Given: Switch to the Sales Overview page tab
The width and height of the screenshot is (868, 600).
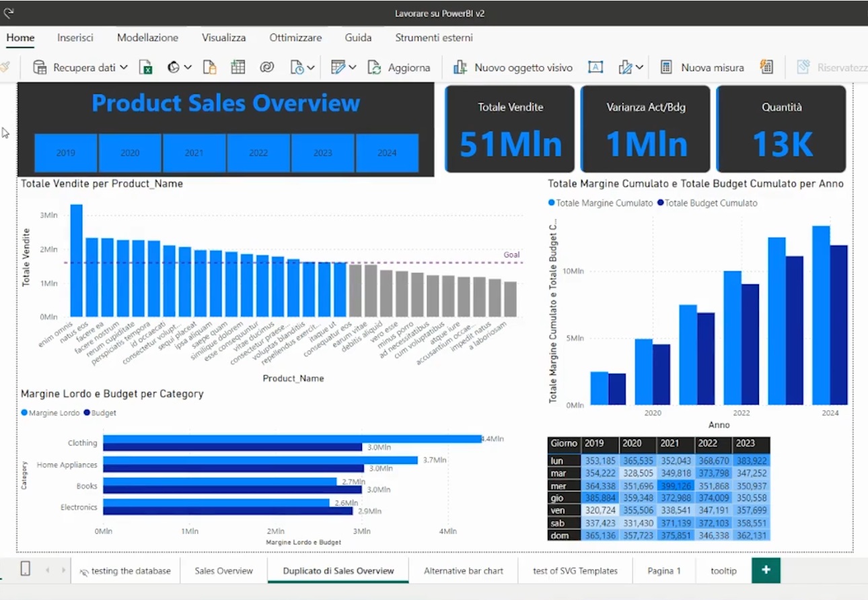Looking at the screenshot, I should pyautogui.click(x=223, y=570).
